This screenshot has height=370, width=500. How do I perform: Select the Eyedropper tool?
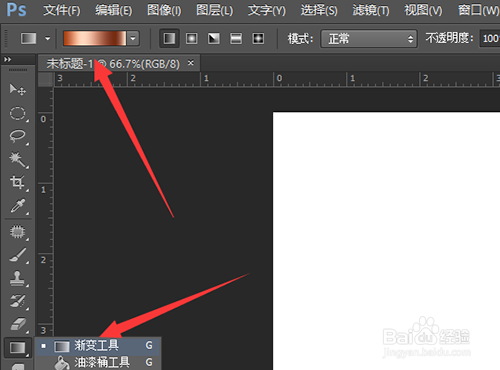click(17, 206)
